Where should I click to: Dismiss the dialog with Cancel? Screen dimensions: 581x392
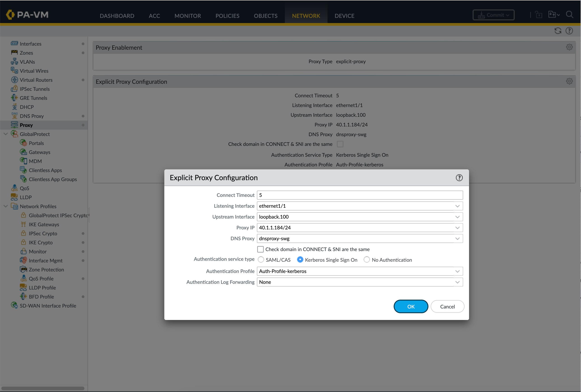[x=447, y=306]
